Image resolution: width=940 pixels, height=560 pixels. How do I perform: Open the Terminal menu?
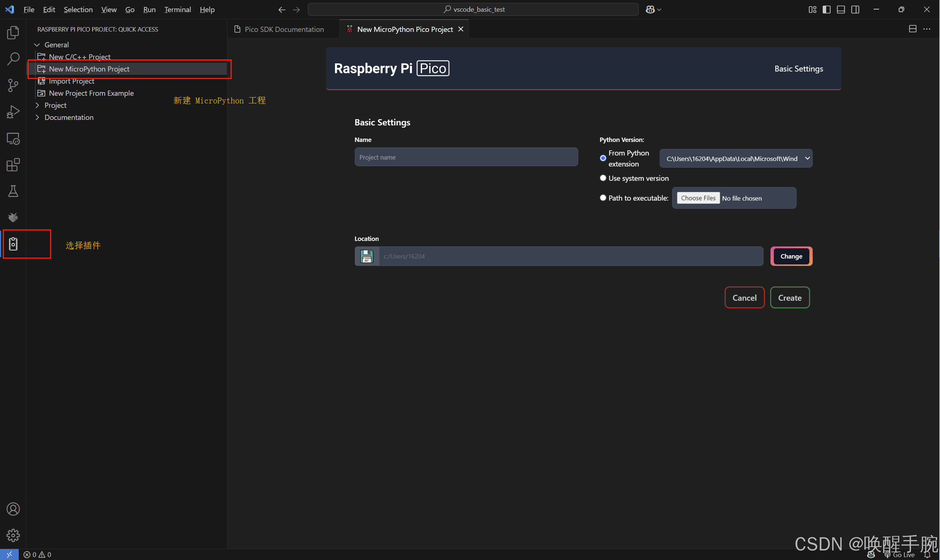tap(178, 10)
